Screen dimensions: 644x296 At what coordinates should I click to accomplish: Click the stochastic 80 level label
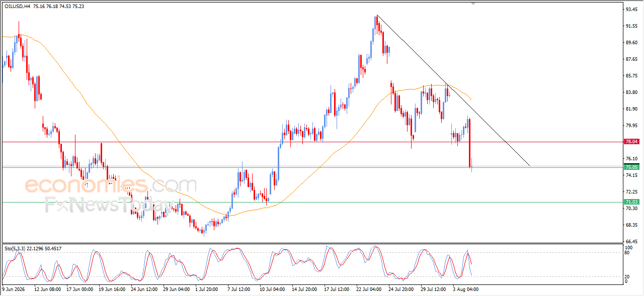click(627, 253)
